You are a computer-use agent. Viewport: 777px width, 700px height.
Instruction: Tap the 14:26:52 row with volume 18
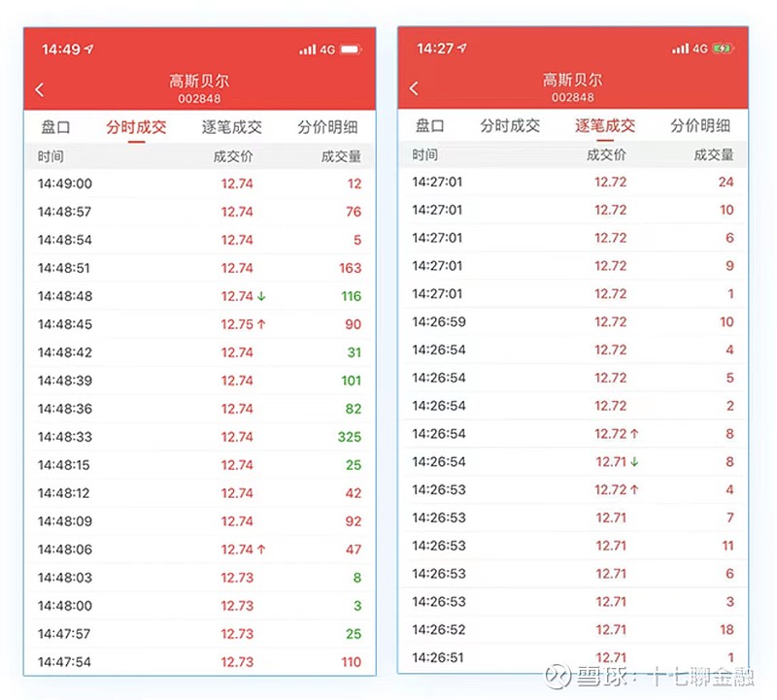(573, 629)
